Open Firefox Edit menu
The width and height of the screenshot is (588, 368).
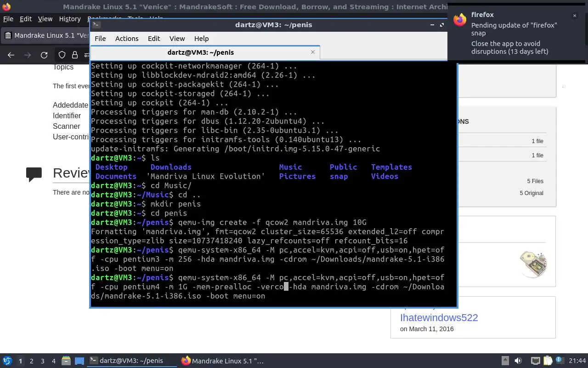coord(26,19)
